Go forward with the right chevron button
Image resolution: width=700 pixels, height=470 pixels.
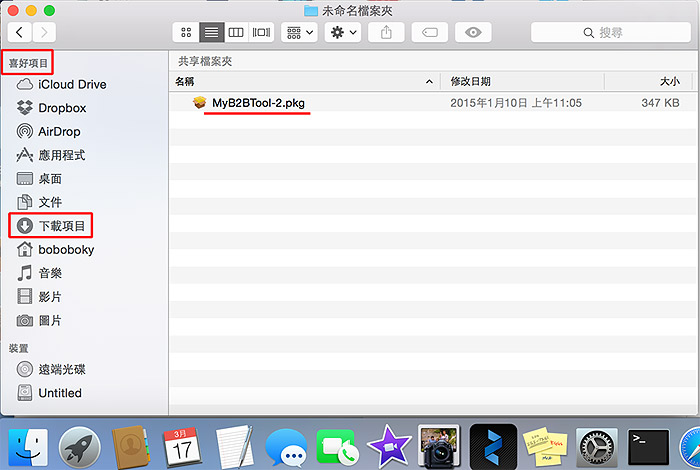tap(44, 32)
